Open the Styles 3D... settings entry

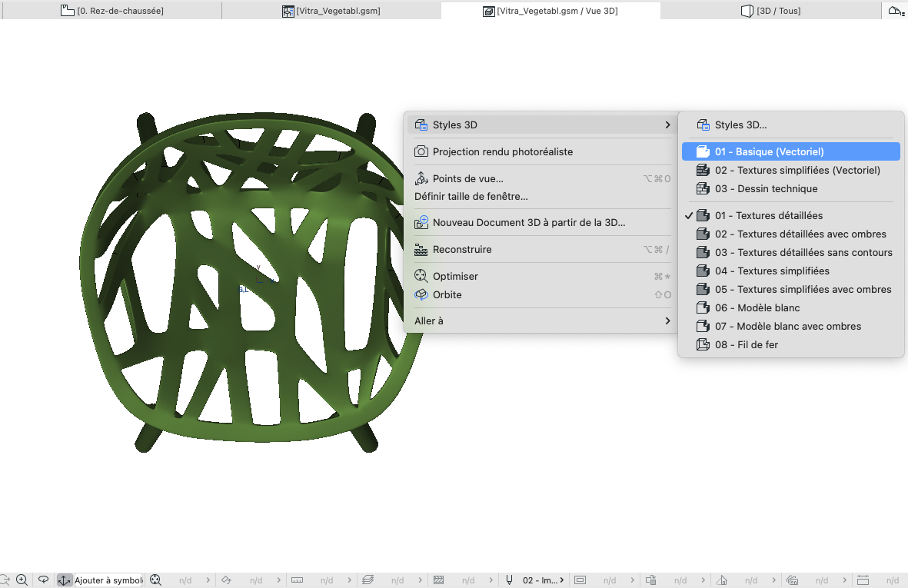(x=791, y=125)
